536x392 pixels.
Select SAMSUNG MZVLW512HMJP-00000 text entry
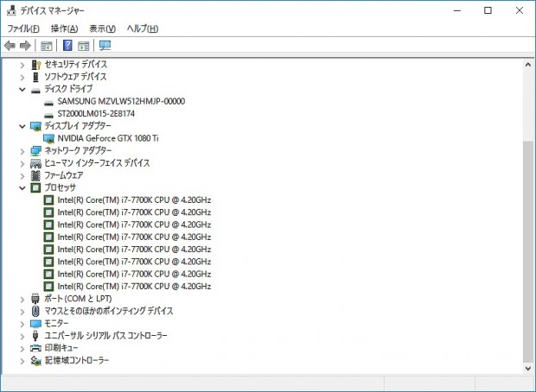pyautogui.click(x=121, y=101)
